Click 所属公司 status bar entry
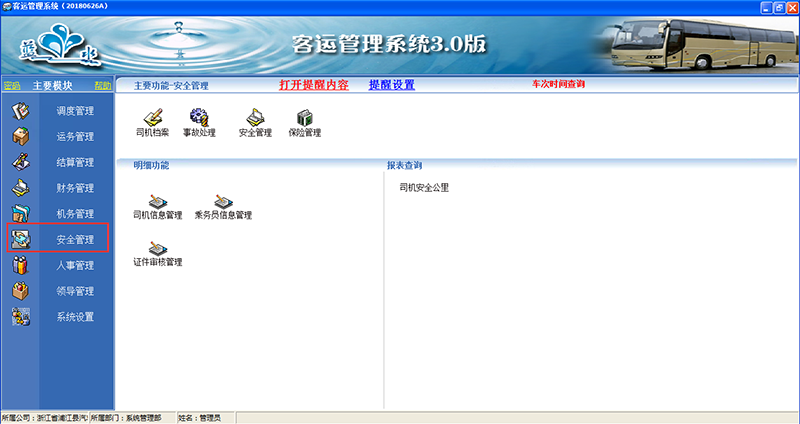The image size is (800, 424). [44, 418]
